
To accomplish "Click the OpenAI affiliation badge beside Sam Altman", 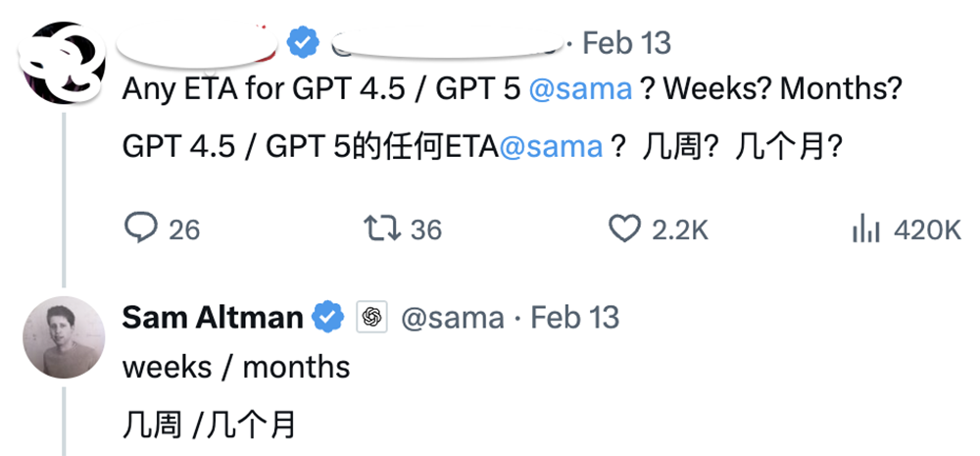I will [x=371, y=318].
